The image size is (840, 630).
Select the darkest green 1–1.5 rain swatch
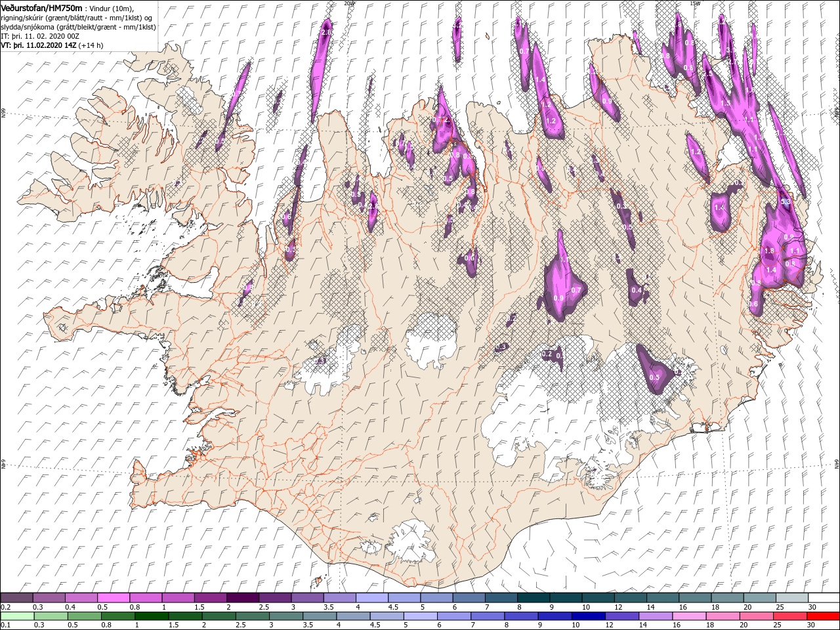pyautogui.click(x=150, y=616)
